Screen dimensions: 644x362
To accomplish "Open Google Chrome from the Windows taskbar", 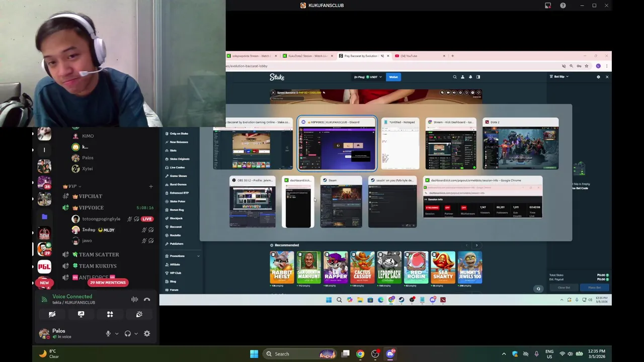I will [360, 354].
